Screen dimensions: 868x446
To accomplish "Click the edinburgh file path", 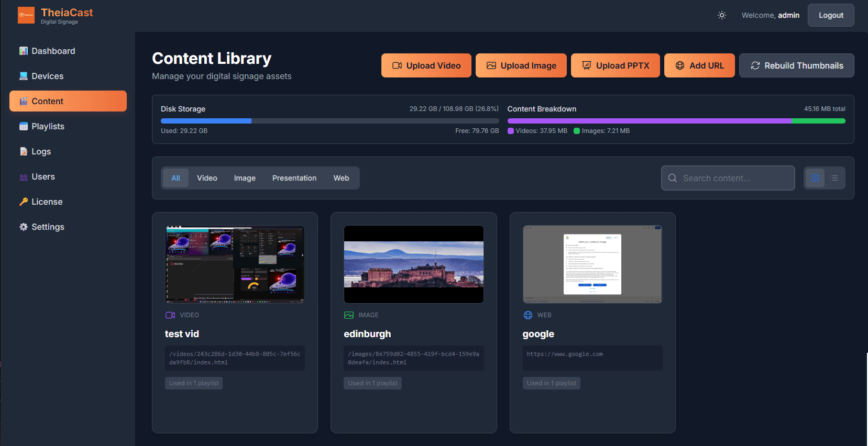I will 414,358.
